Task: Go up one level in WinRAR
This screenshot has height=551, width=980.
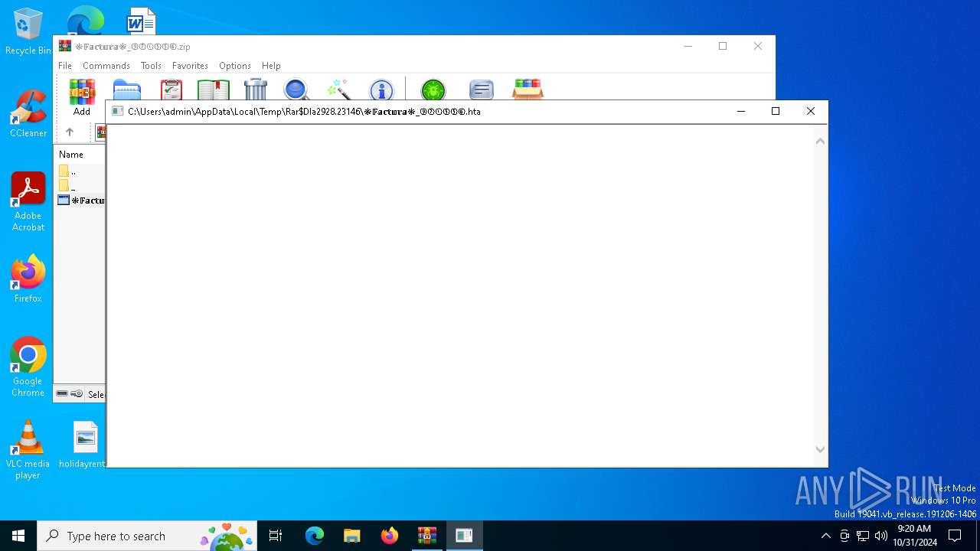Action: pos(70,132)
